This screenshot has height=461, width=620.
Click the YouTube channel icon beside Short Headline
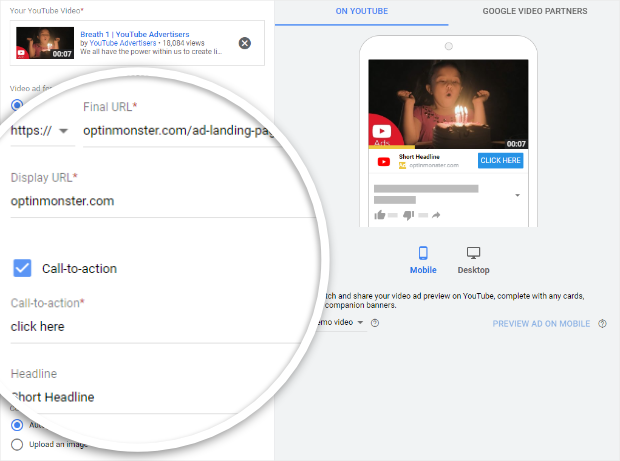click(x=384, y=162)
